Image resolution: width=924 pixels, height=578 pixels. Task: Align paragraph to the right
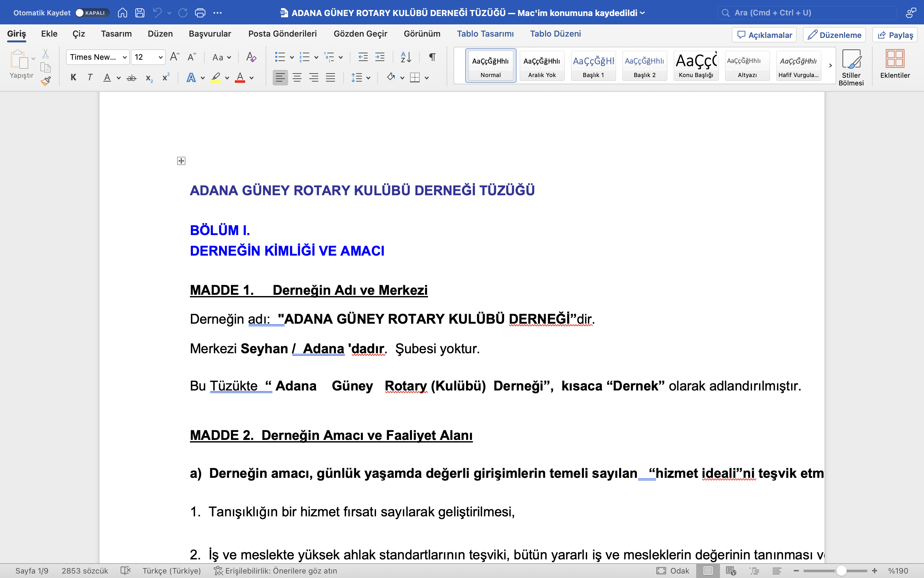click(314, 78)
